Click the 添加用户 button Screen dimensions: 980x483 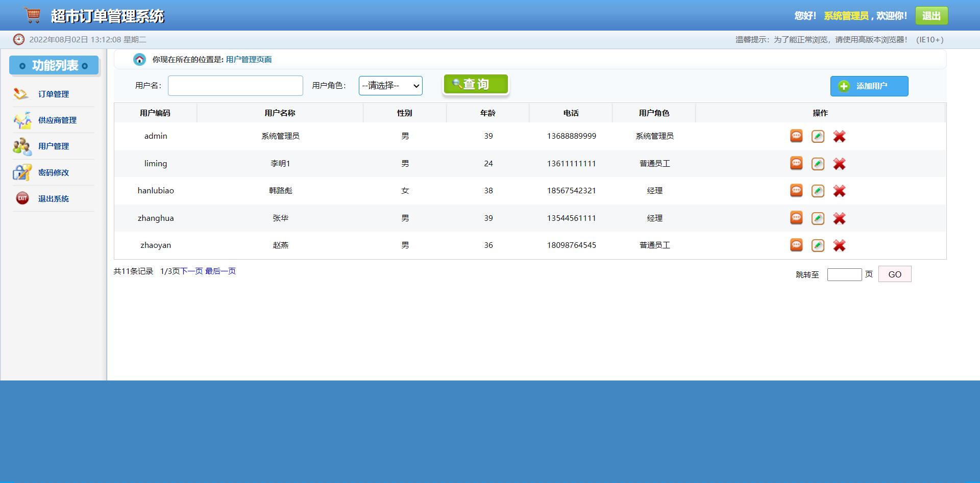point(869,86)
